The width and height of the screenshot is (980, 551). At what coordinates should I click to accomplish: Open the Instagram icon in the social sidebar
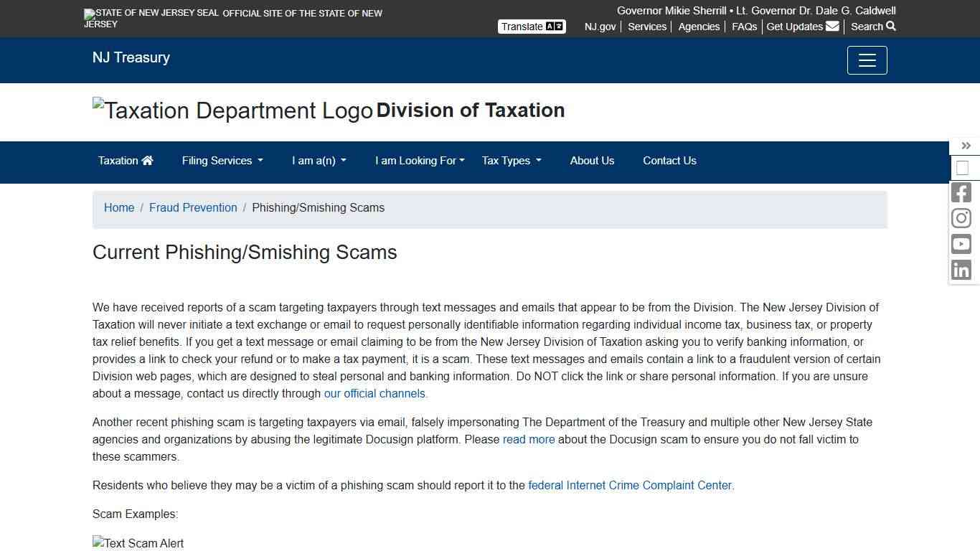961,217
